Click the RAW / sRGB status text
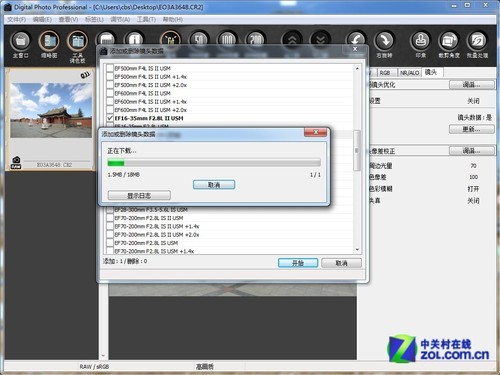Image resolution: width=500 pixels, height=375 pixels. point(94,367)
